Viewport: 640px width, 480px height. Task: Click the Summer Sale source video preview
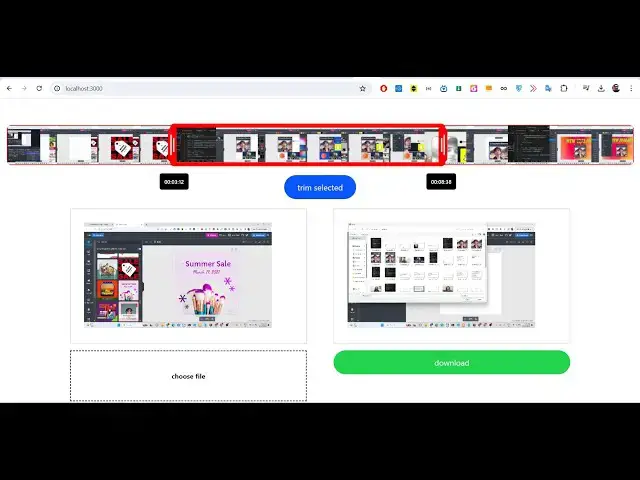[x=178, y=275]
